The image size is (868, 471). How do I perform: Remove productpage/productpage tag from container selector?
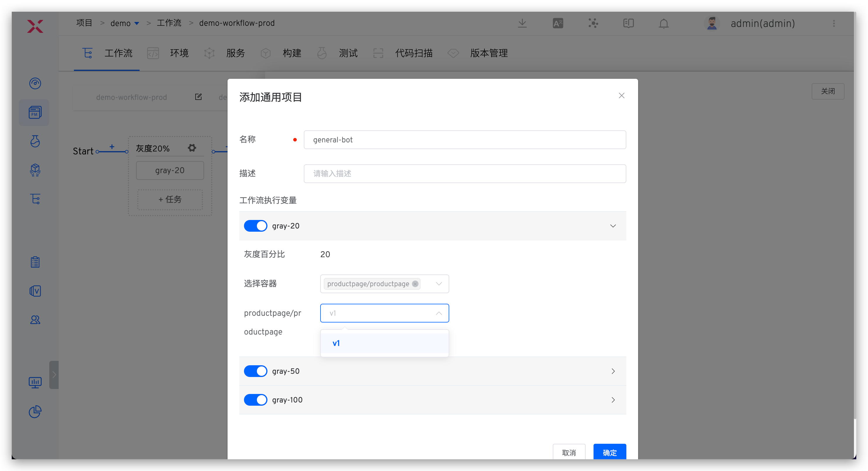coord(415,284)
